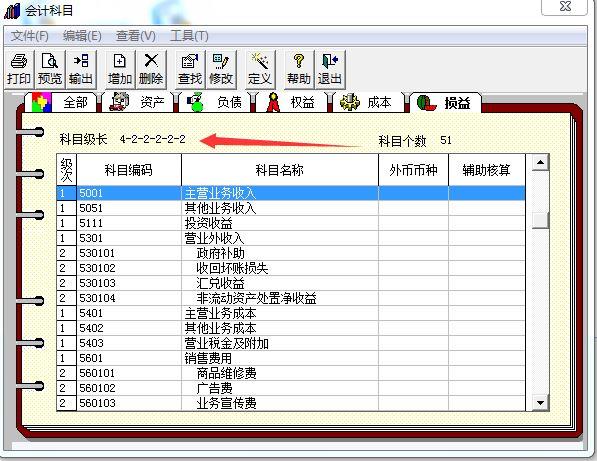Click the 删除 (Delete) toolbar icon
The width and height of the screenshot is (597, 461).
(x=151, y=69)
